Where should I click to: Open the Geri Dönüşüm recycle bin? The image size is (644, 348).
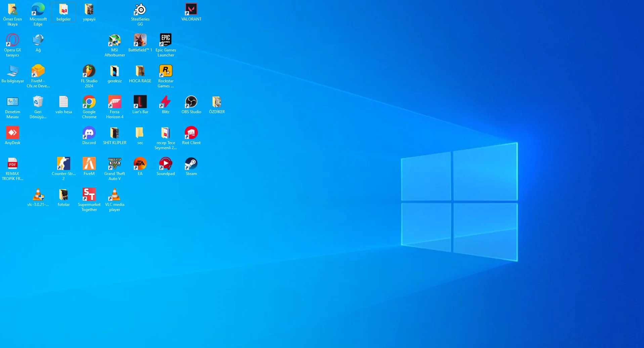click(x=38, y=102)
